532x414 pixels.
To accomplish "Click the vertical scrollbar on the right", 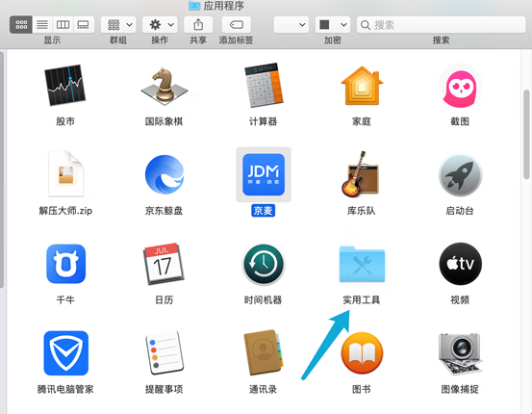I will point(526,134).
